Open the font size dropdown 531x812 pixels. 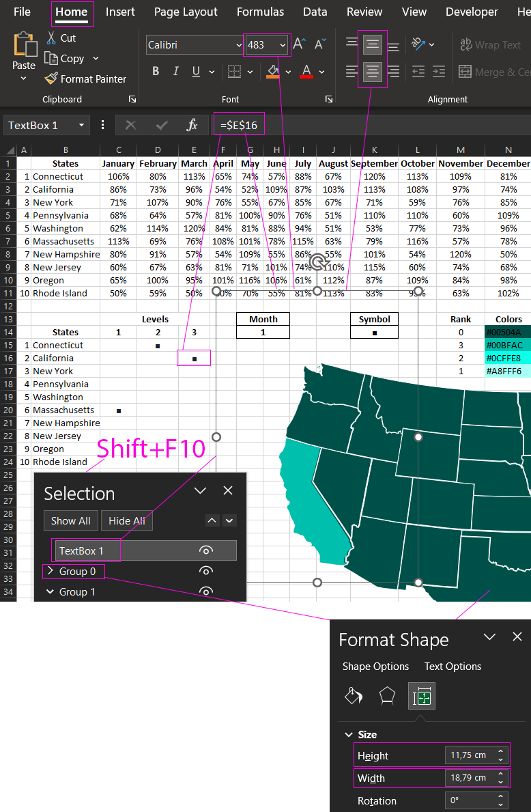click(283, 45)
